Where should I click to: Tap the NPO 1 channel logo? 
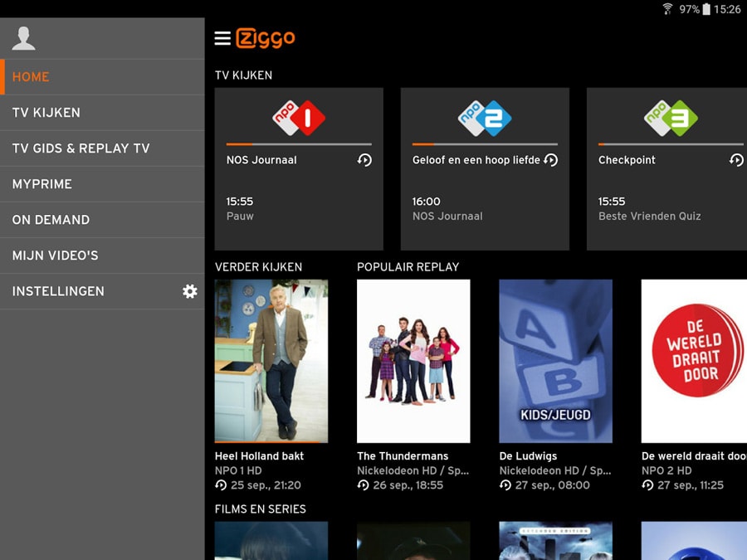tap(299, 118)
